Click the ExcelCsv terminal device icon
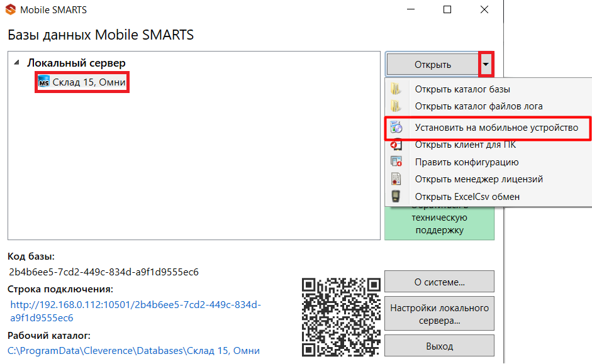This screenshot has height=364, width=592. tap(396, 197)
